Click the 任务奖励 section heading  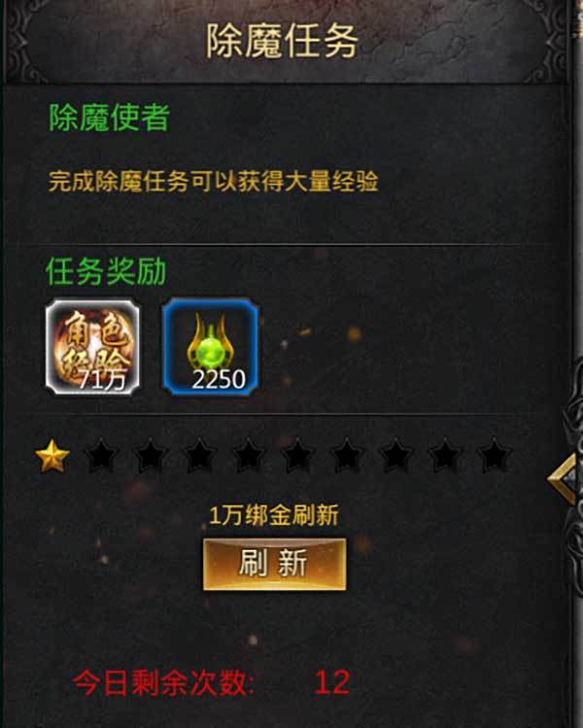pos(106,271)
